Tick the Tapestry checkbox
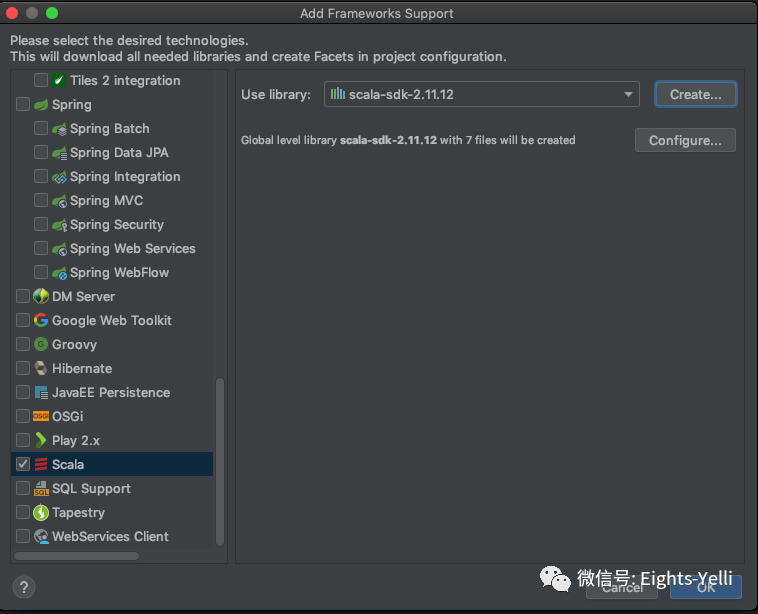The image size is (758, 614). pyautogui.click(x=23, y=512)
